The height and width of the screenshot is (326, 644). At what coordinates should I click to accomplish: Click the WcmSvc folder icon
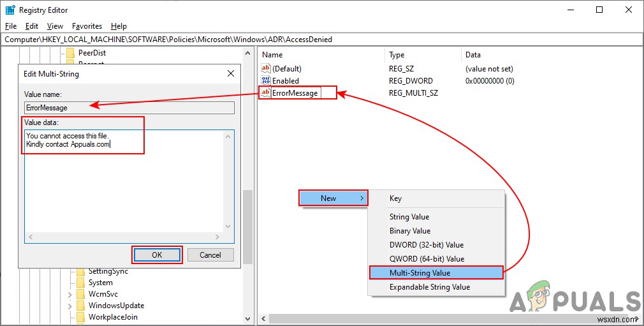point(80,294)
